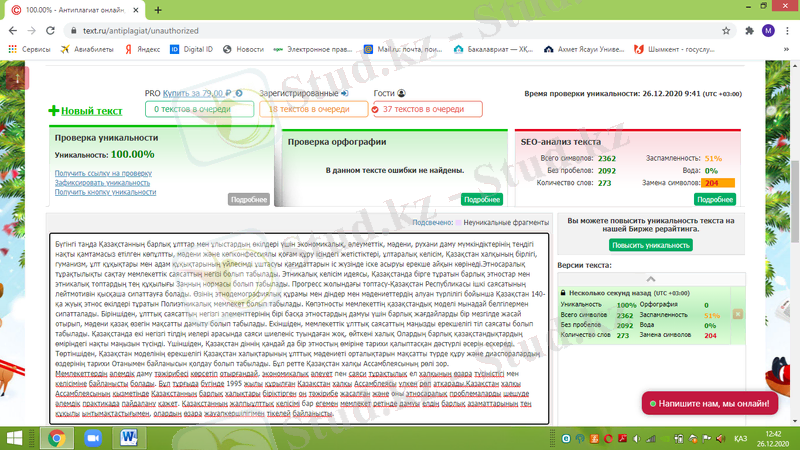Click the scroll-to-top arrow icon
The width and height of the screenshot is (800, 450).
tap(17, 78)
